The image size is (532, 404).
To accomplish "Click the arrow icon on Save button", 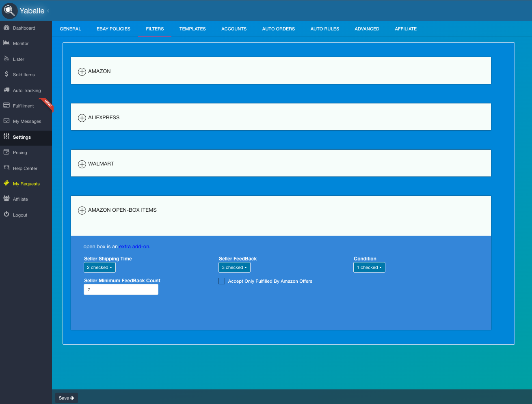I will tap(72, 398).
